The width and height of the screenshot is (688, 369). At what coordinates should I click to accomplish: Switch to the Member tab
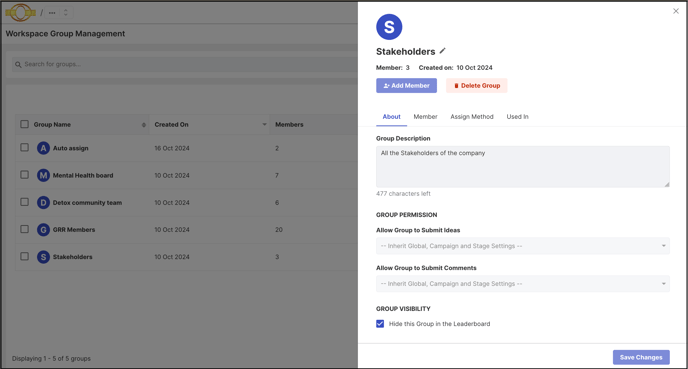(x=425, y=117)
